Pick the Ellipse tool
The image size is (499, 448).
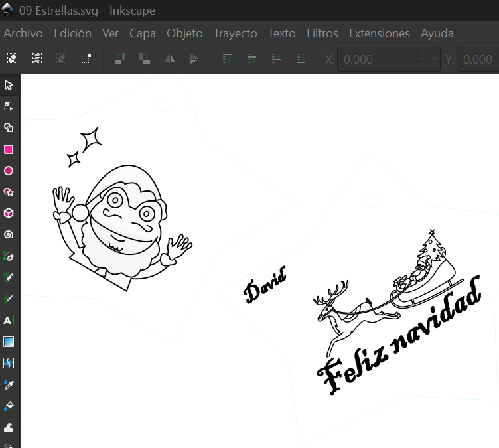coord(9,171)
